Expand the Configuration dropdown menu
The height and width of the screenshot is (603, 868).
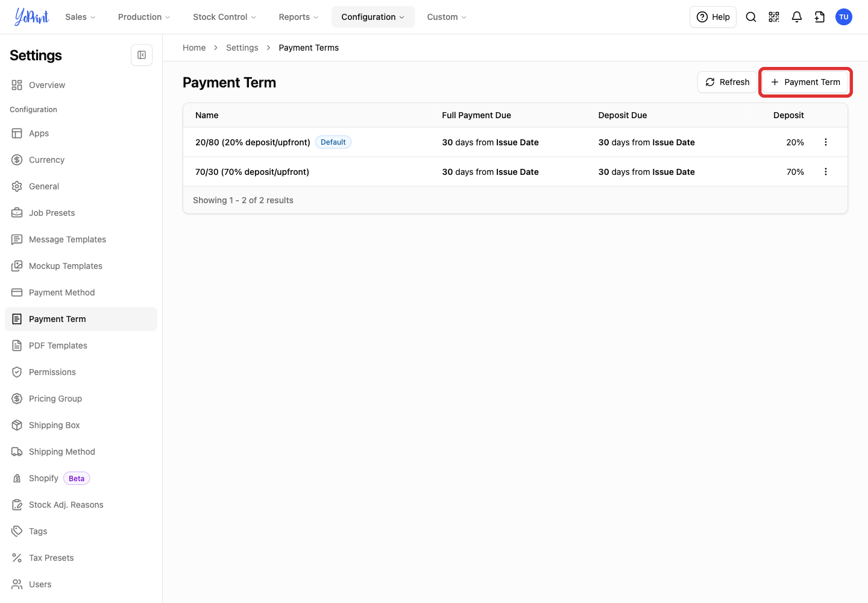click(x=373, y=17)
